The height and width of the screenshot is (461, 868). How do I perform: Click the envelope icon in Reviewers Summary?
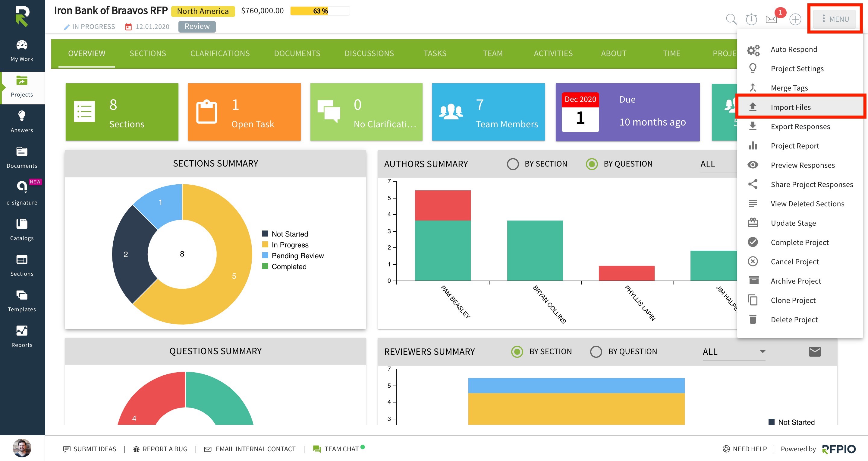click(814, 351)
